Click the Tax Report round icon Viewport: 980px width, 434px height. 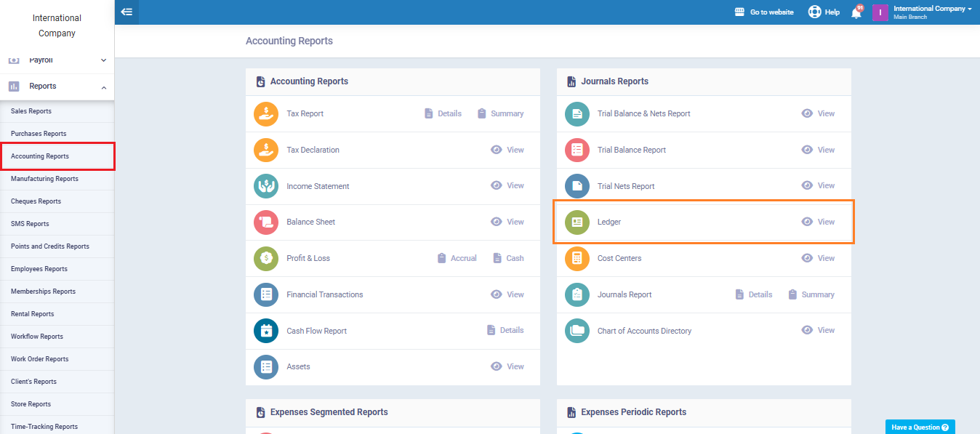(266, 113)
